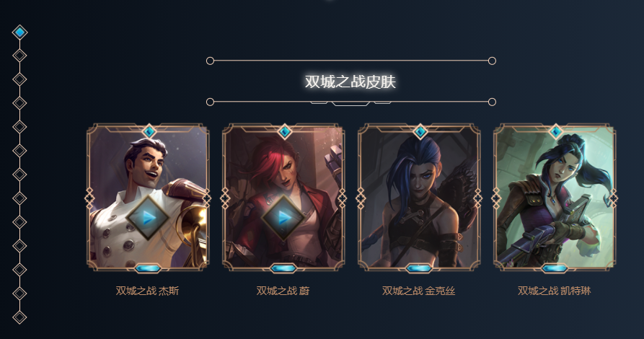Click the blue gem atop the 凯特琳 card
Screen dimensions: 644x339
click(556, 131)
